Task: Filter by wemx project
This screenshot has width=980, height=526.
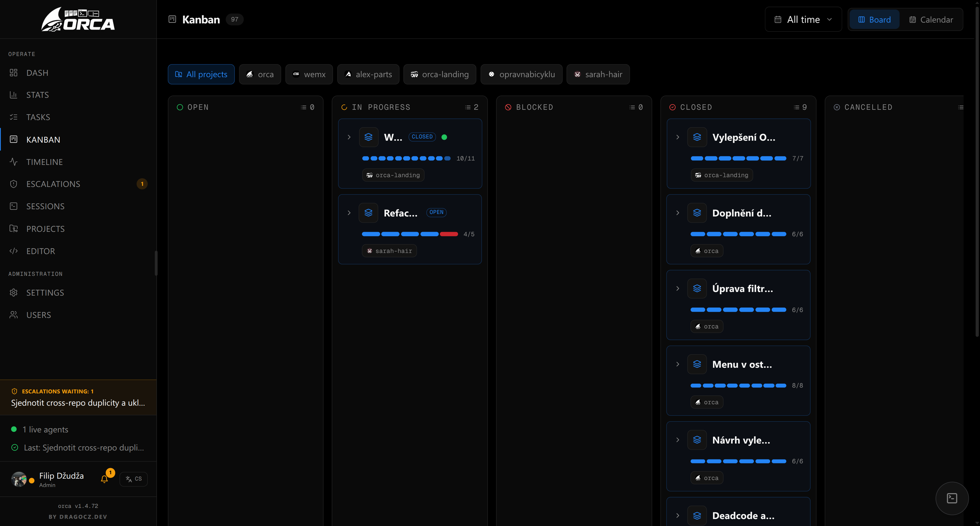Action: tap(309, 74)
